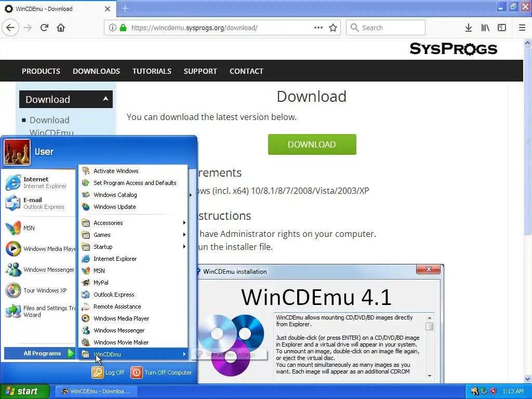Close the WinCDEmu - Download tab

[108, 9]
